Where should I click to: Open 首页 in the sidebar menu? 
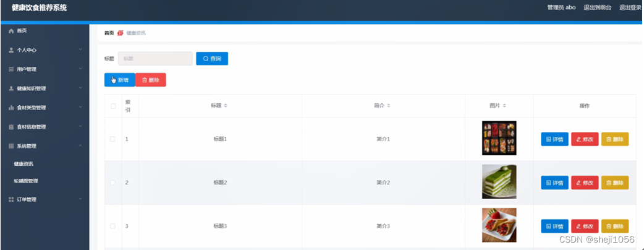coord(22,31)
